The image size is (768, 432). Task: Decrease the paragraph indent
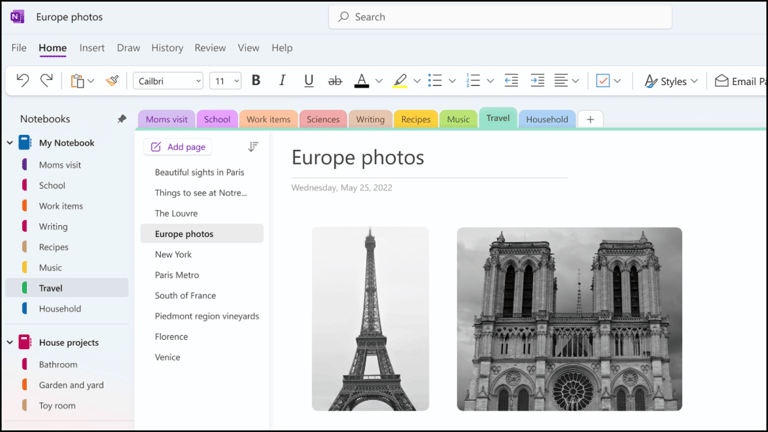(x=511, y=80)
